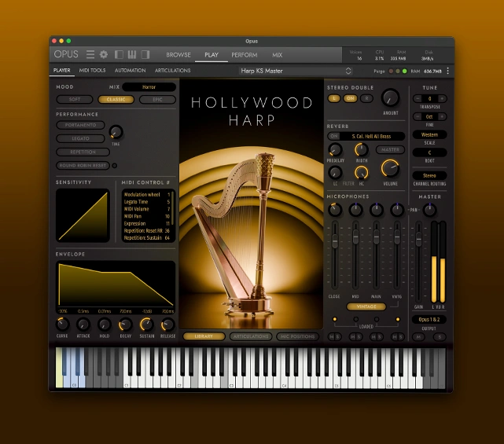The width and height of the screenshot is (504, 444).
Task: Toggle the Stereo Double L button
Action: click(334, 98)
